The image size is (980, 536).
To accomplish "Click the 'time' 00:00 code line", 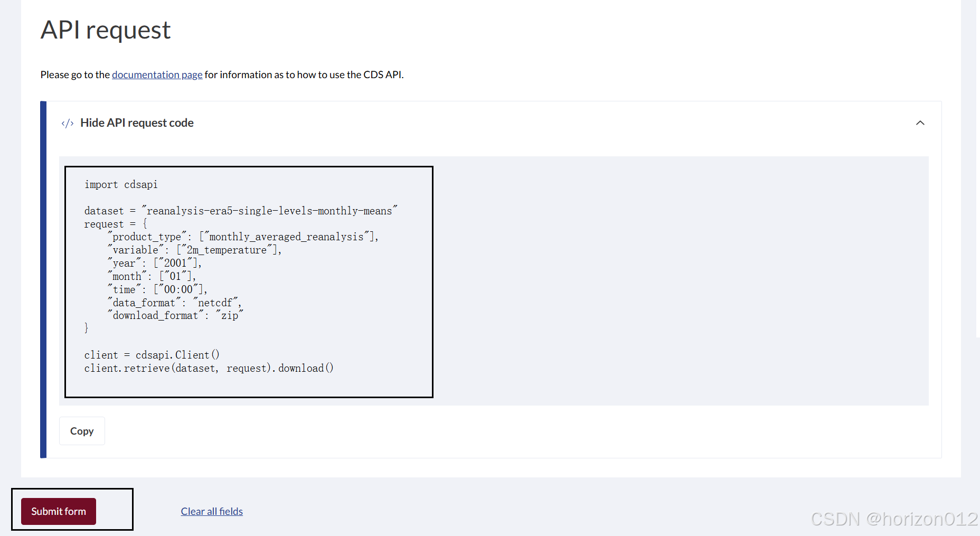I will click(157, 289).
